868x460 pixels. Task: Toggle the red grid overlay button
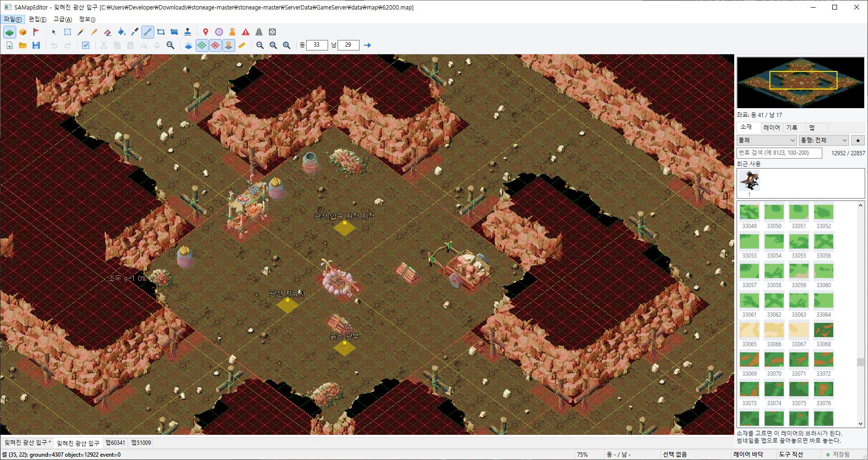click(215, 45)
